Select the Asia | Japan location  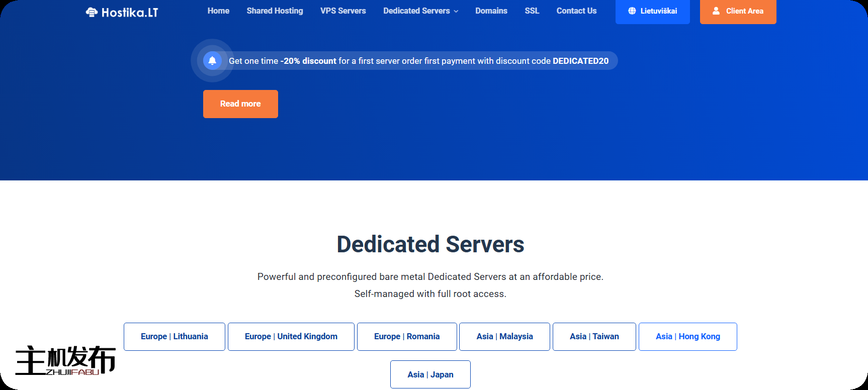pos(430,374)
